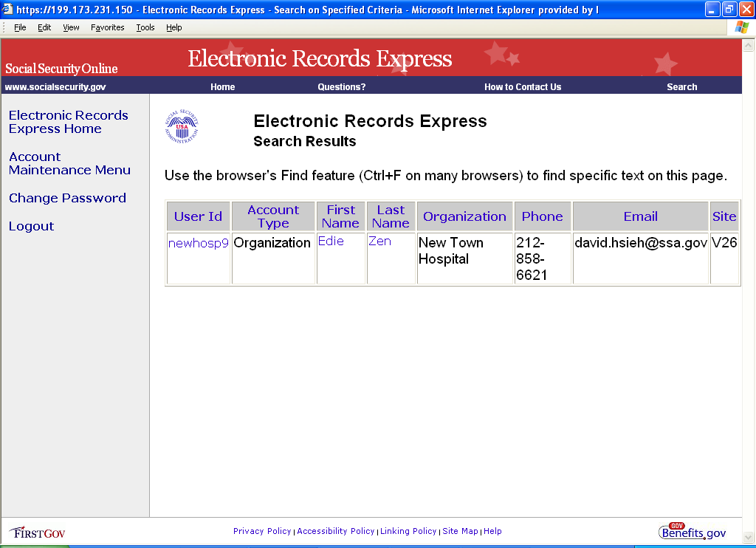Click the scrollbar down arrow
The width and height of the screenshot is (756, 548).
pyautogui.click(x=749, y=537)
